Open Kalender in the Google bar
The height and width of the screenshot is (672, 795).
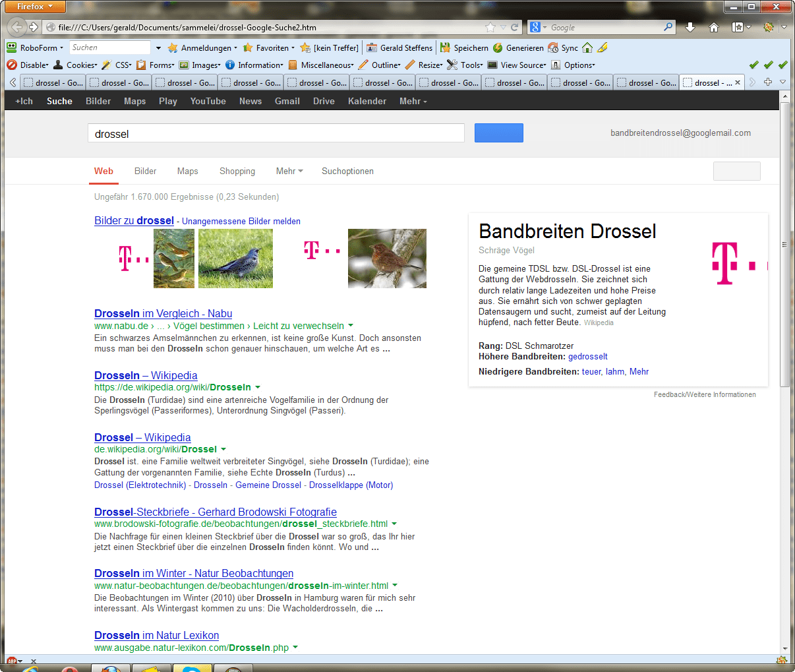point(367,101)
